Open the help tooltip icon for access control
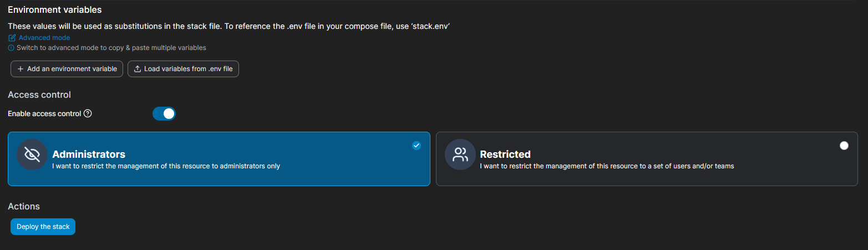 (87, 113)
